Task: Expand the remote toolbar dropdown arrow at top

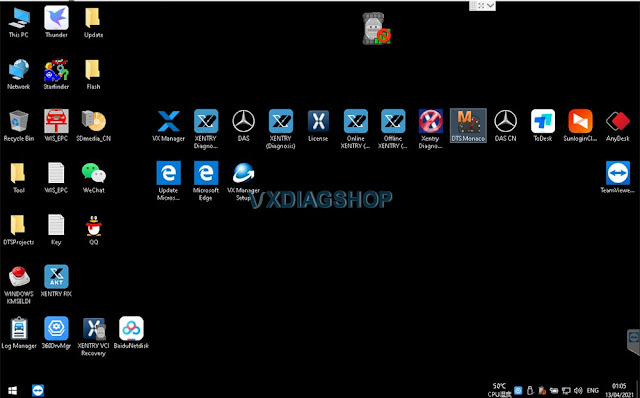Action: click(491, 5)
